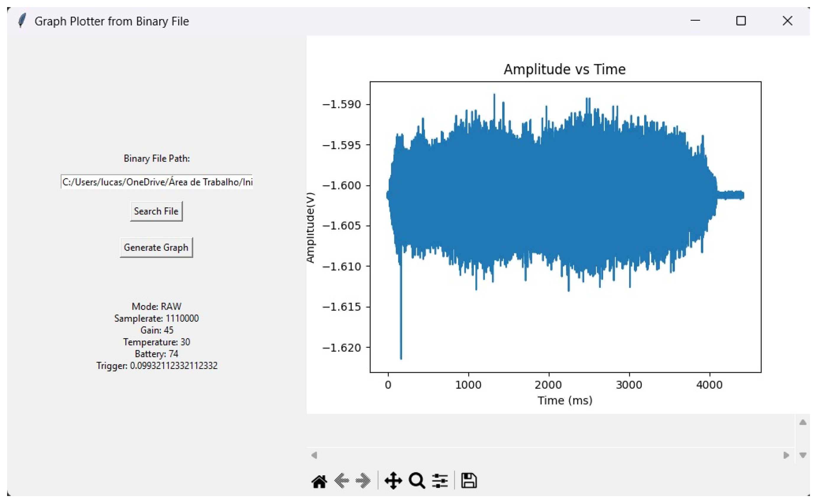Click the Trigger value label text

pos(157,366)
